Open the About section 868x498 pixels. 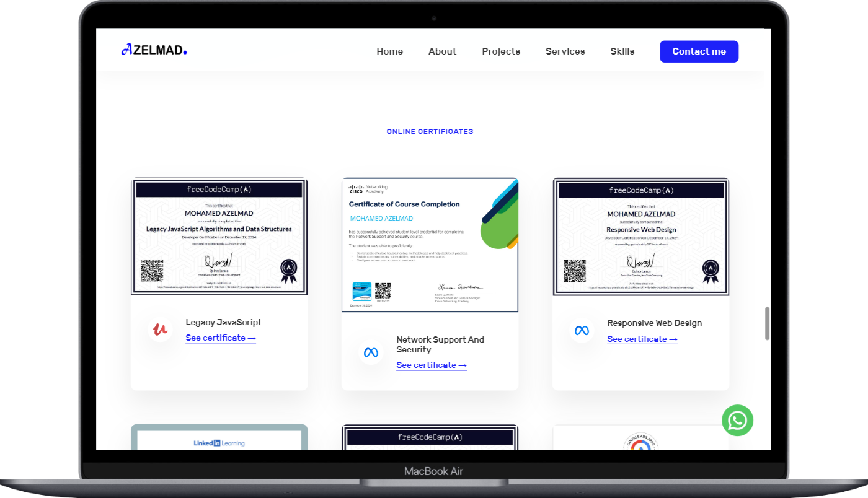[442, 51]
